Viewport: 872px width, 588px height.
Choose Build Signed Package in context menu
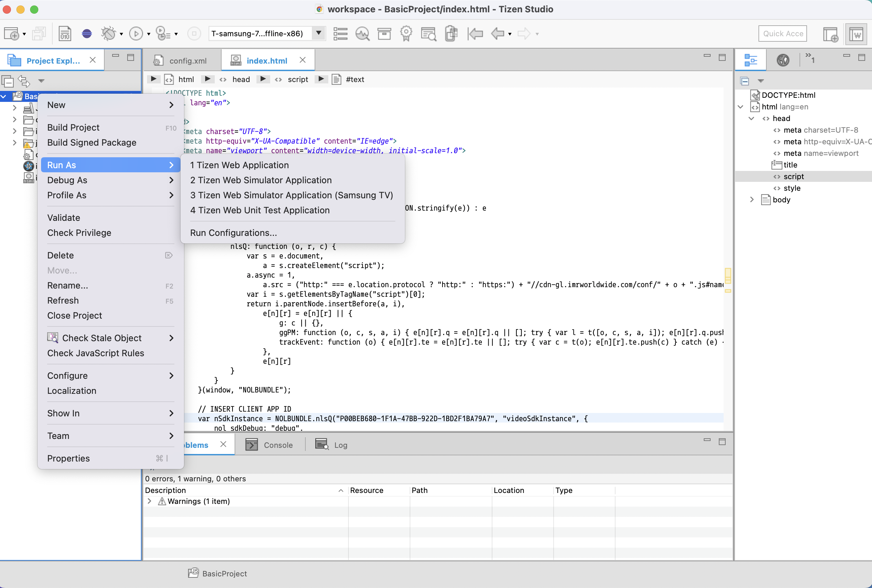pos(92,143)
